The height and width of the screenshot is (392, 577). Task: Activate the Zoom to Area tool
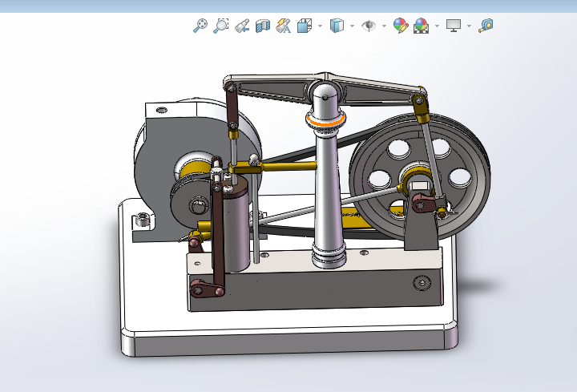pos(221,26)
